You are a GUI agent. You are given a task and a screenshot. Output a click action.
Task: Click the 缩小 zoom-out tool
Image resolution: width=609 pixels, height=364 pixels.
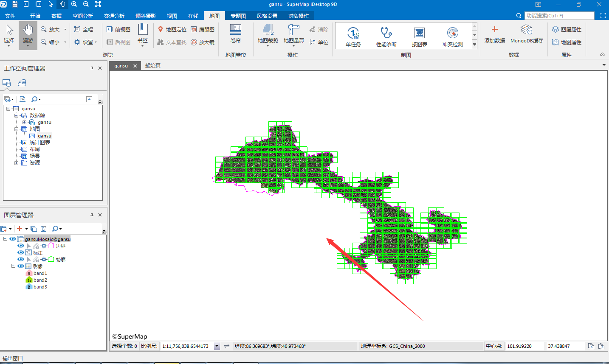[x=51, y=42]
